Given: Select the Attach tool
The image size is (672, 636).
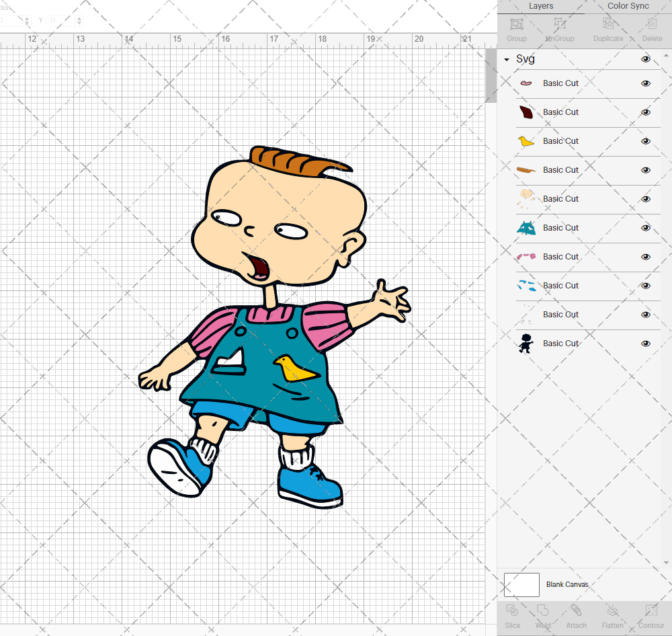Looking at the screenshot, I should click(576, 610).
